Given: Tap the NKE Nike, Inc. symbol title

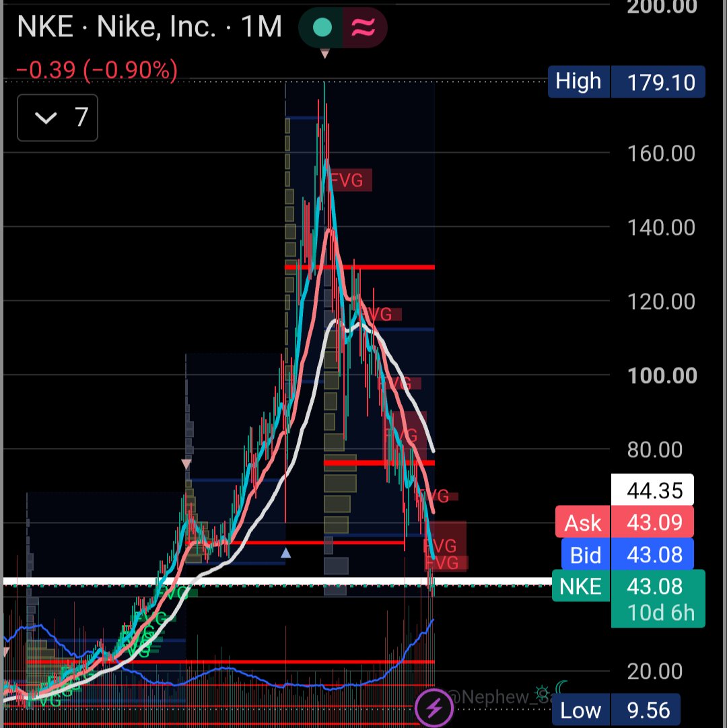Looking at the screenshot, I should point(116,27).
